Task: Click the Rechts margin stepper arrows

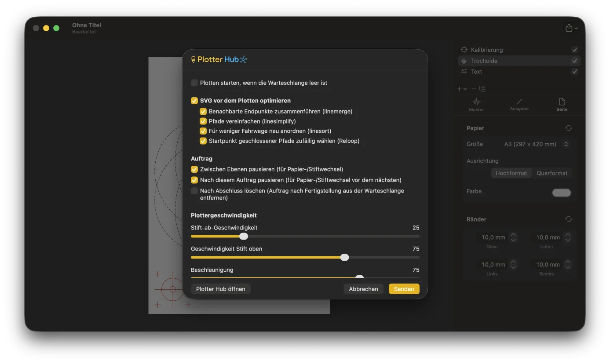Action: (568, 265)
